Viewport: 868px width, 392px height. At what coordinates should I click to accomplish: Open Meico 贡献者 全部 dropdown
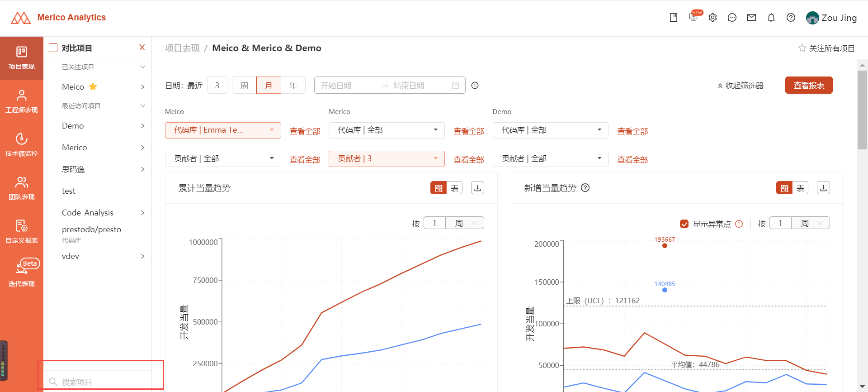click(223, 159)
